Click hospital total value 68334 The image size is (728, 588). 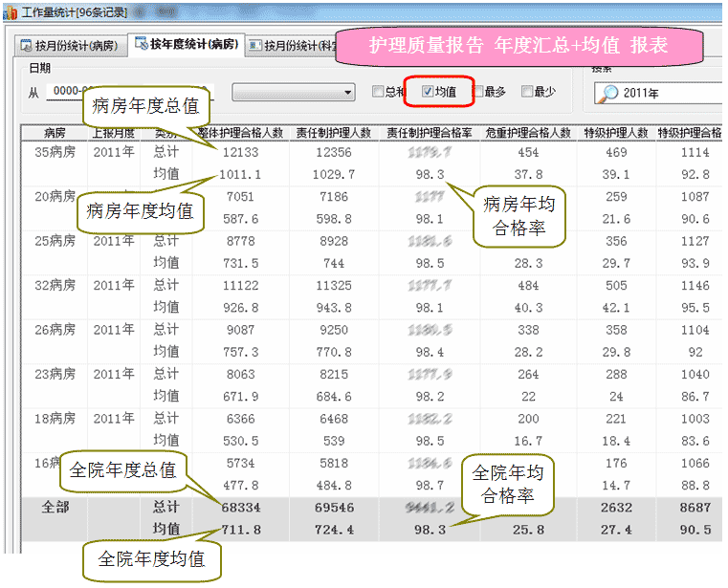tap(241, 508)
